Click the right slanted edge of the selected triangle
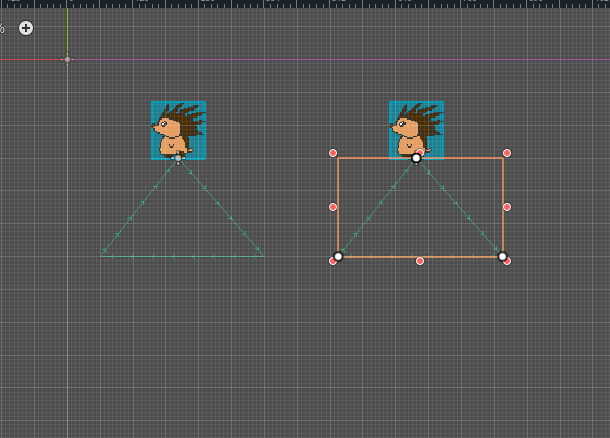This screenshot has height=438, width=610. pyautogui.click(x=460, y=208)
